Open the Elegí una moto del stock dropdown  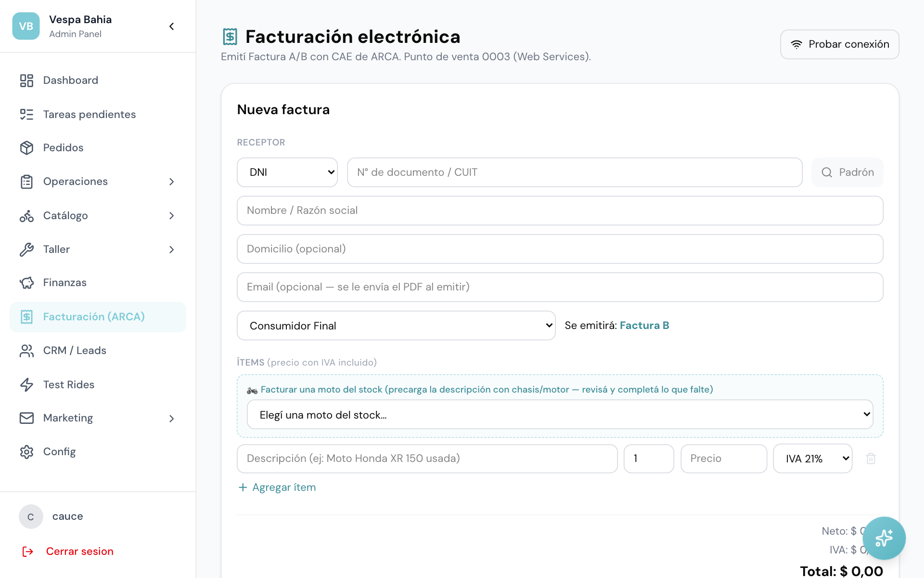[x=560, y=415]
